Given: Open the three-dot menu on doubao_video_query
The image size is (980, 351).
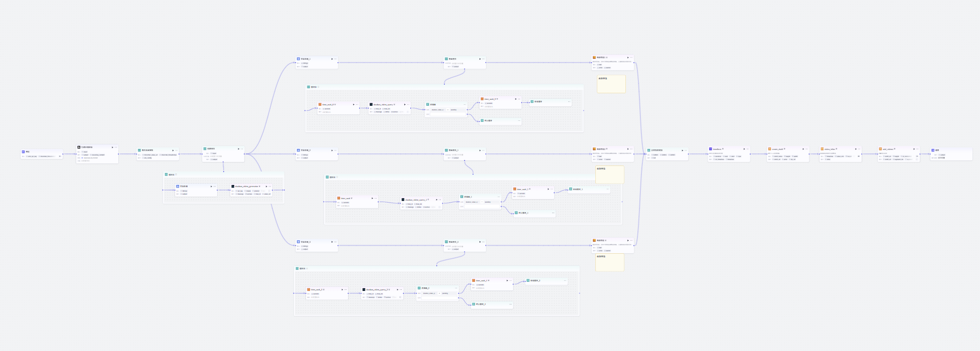Looking at the screenshot, I should click(408, 105).
